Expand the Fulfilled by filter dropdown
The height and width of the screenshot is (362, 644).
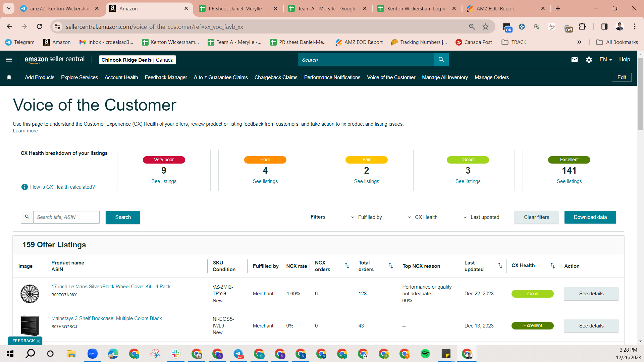367,217
